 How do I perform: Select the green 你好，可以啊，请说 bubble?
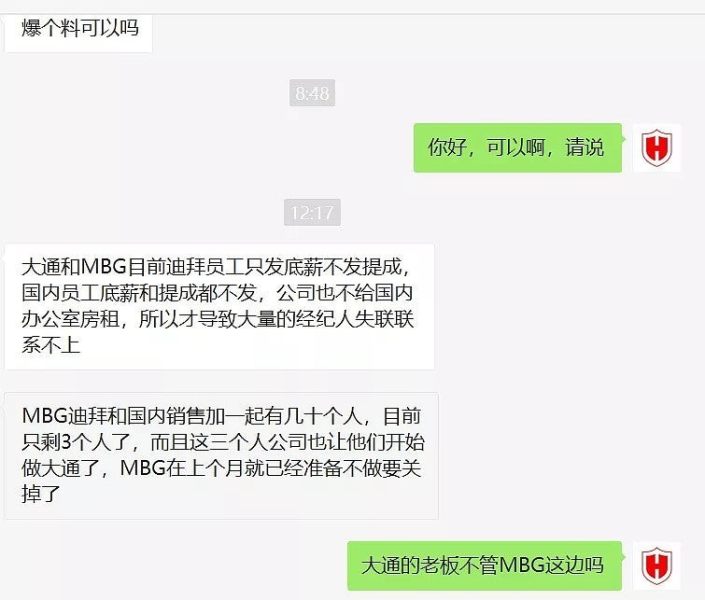click(518, 148)
